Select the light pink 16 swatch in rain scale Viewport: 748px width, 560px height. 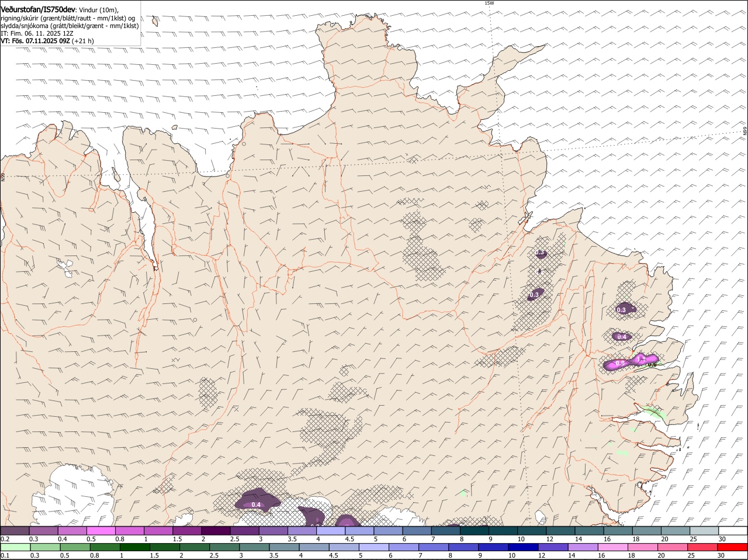click(x=614, y=547)
